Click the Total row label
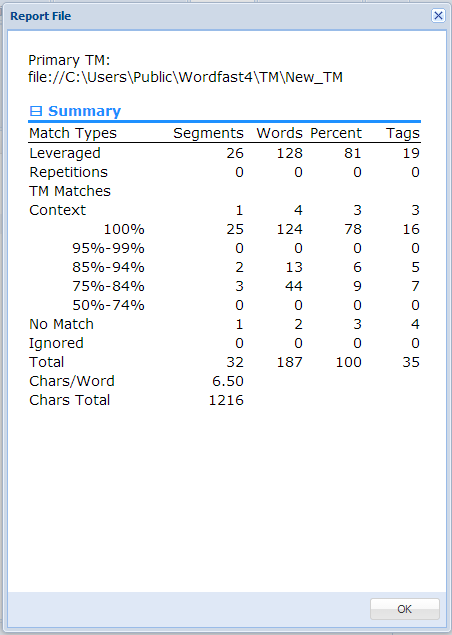The height and width of the screenshot is (635, 452). tap(47, 362)
